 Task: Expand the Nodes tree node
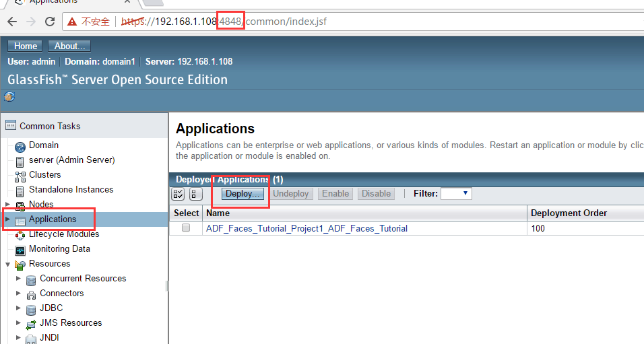click(7, 203)
